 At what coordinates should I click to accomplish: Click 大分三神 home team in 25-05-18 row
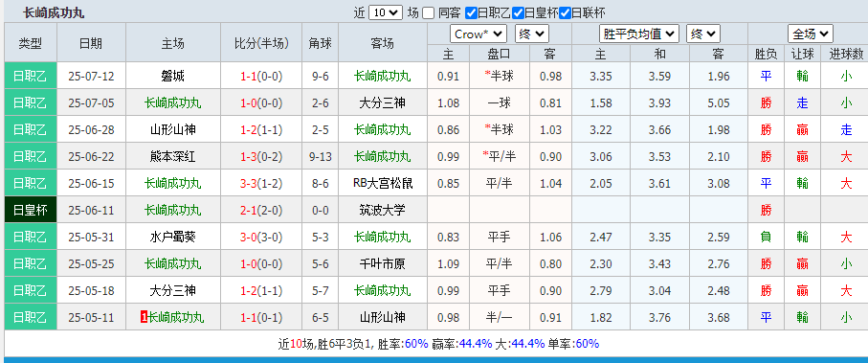coord(172,290)
